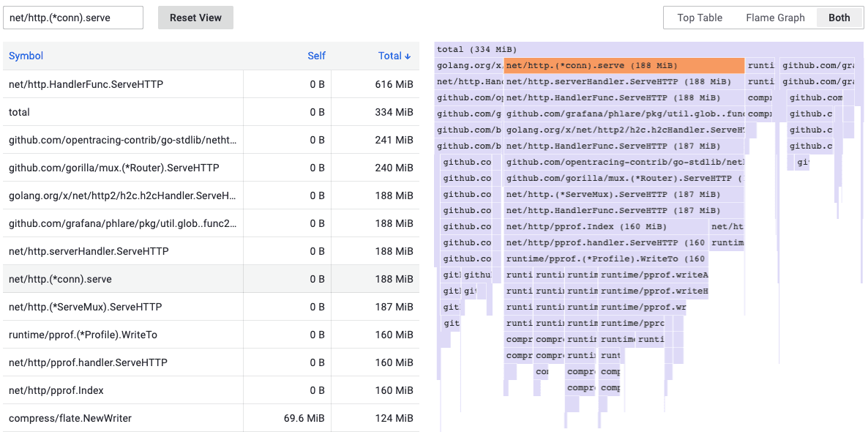Image resolution: width=868 pixels, height=432 pixels.
Task: Sort the table by the Self column
Action: point(316,56)
